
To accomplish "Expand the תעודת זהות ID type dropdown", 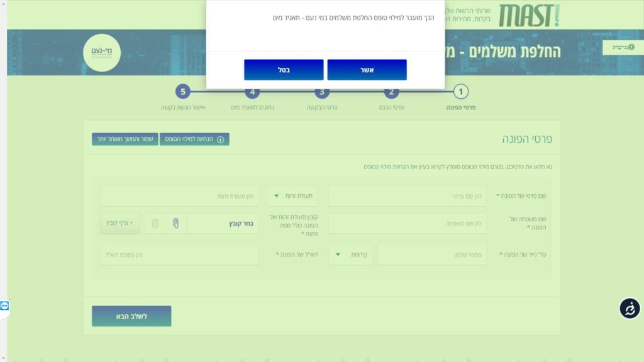I will click(x=292, y=196).
